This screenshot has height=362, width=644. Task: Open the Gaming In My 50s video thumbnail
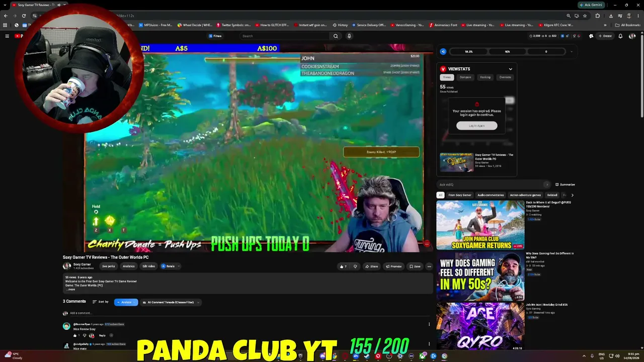[x=480, y=276]
